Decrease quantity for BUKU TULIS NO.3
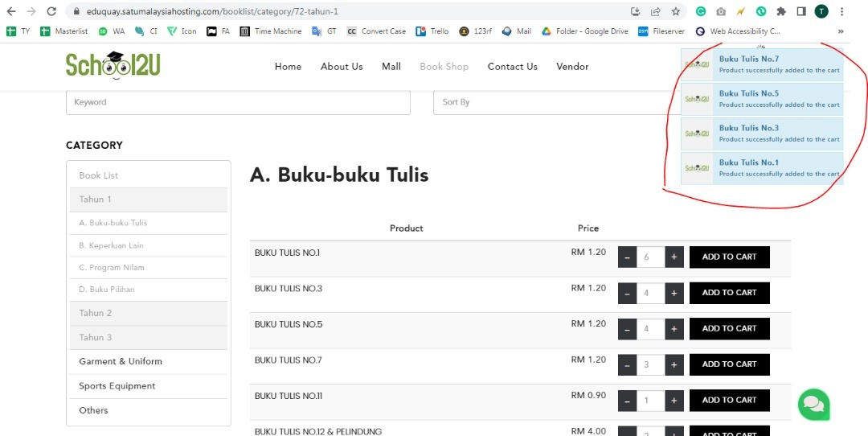868x436 pixels. [x=628, y=293]
